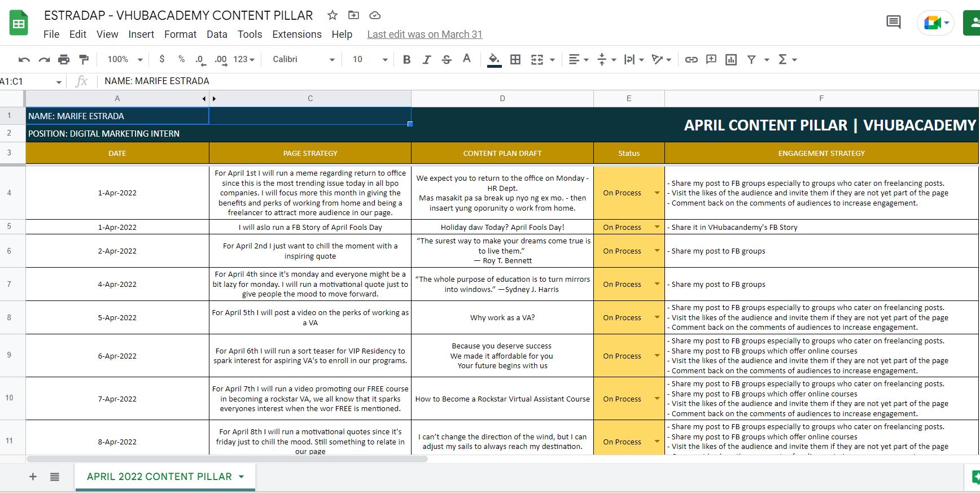Go to the Google Sheets home icon

(x=19, y=23)
